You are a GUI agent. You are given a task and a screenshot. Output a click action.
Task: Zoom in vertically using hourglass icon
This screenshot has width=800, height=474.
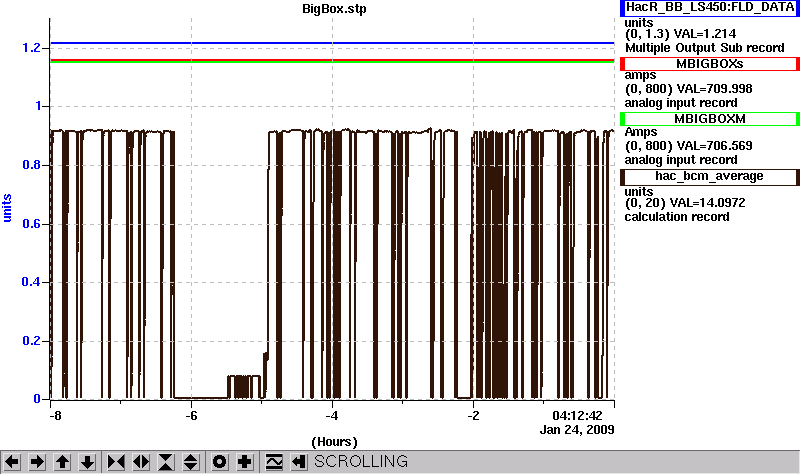coord(166,462)
